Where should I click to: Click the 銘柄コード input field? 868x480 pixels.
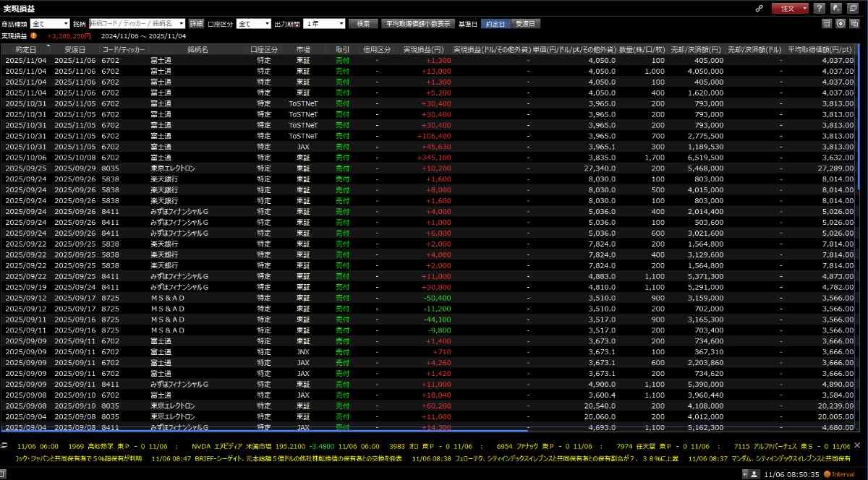pyautogui.click(x=132, y=24)
